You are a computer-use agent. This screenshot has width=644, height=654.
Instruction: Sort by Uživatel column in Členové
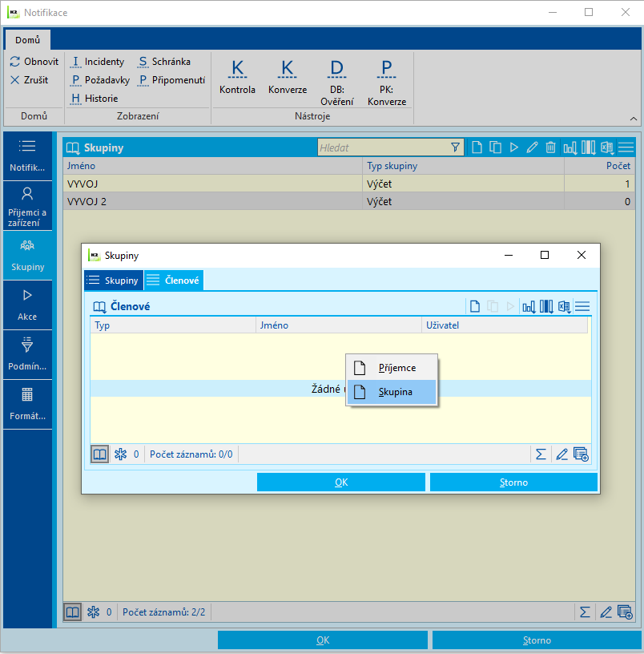tap(505, 325)
